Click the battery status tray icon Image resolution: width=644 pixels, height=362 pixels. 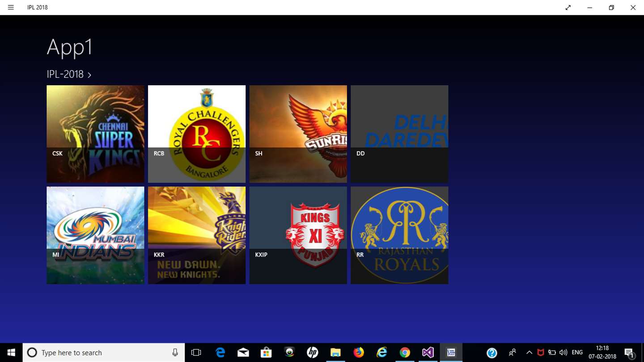click(552, 353)
